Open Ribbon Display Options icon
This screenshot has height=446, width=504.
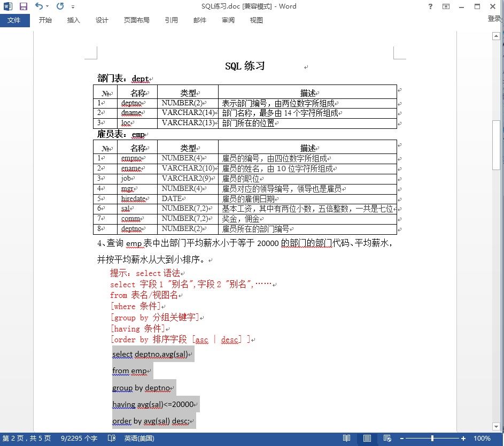click(446, 6)
